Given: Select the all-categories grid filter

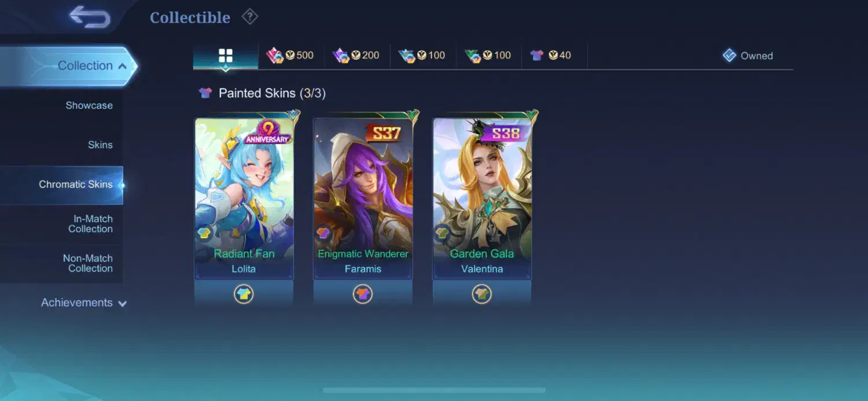Looking at the screenshot, I should pyautogui.click(x=226, y=56).
